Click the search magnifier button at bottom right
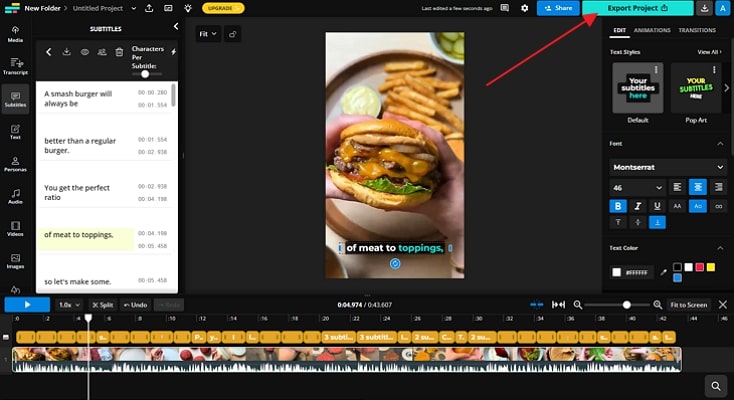Viewport: 734px width, 400px height. pos(716,386)
